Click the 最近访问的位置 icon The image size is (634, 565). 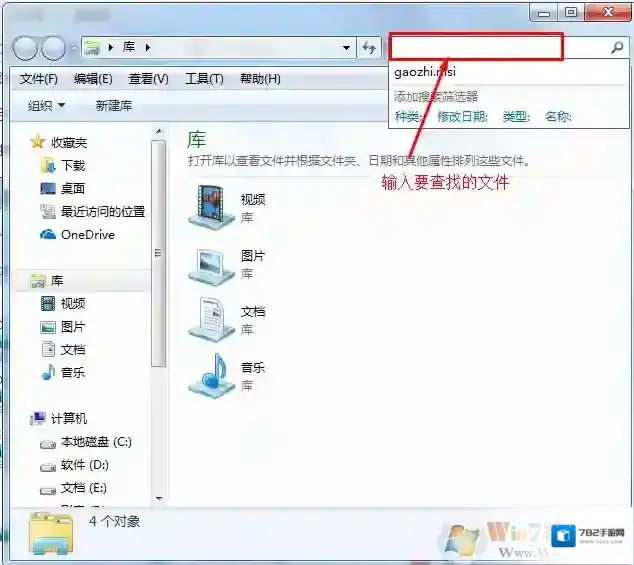tap(48, 212)
